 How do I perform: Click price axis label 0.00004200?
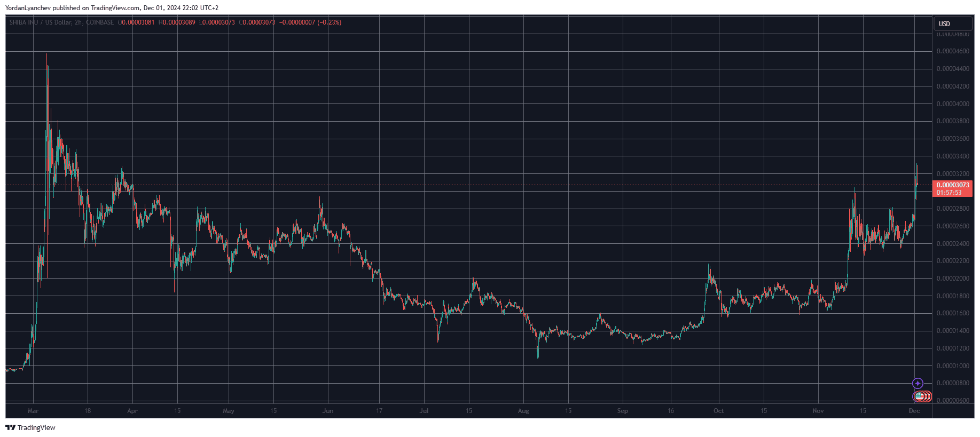(953, 86)
